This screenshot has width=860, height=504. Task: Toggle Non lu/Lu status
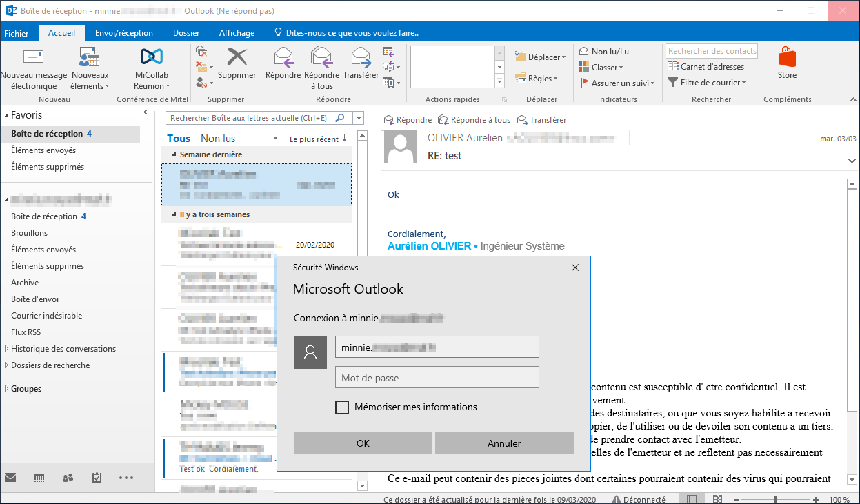[x=604, y=52]
